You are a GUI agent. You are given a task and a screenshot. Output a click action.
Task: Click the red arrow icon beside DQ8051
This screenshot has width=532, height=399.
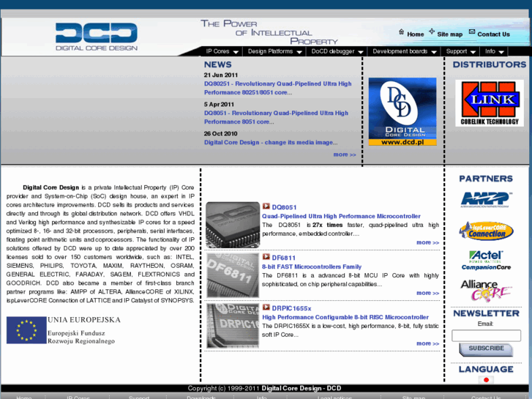coord(266,206)
